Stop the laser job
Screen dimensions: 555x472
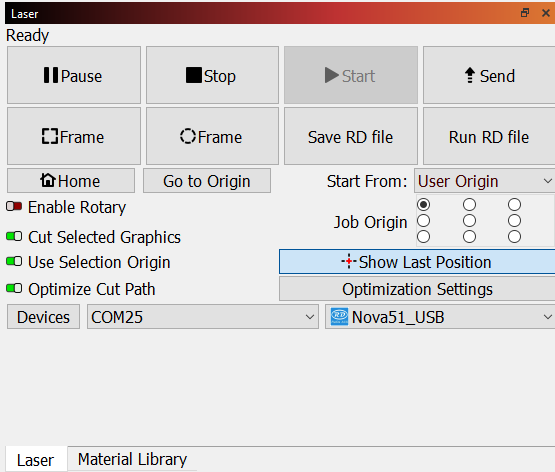coord(212,75)
